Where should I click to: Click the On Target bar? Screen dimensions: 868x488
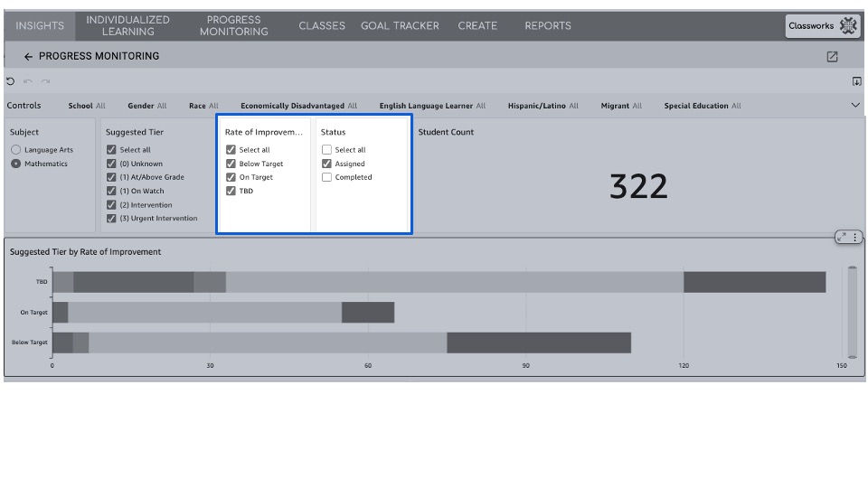(x=223, y=312)
